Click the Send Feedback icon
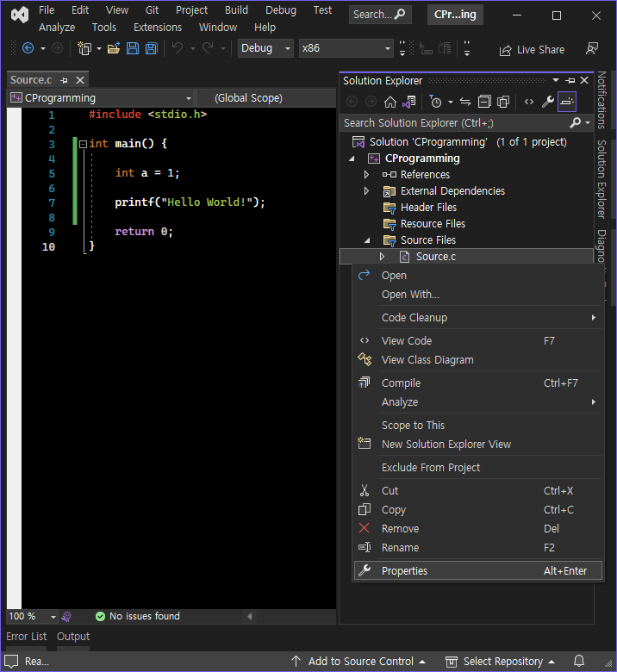 click(x=592, y=48)
